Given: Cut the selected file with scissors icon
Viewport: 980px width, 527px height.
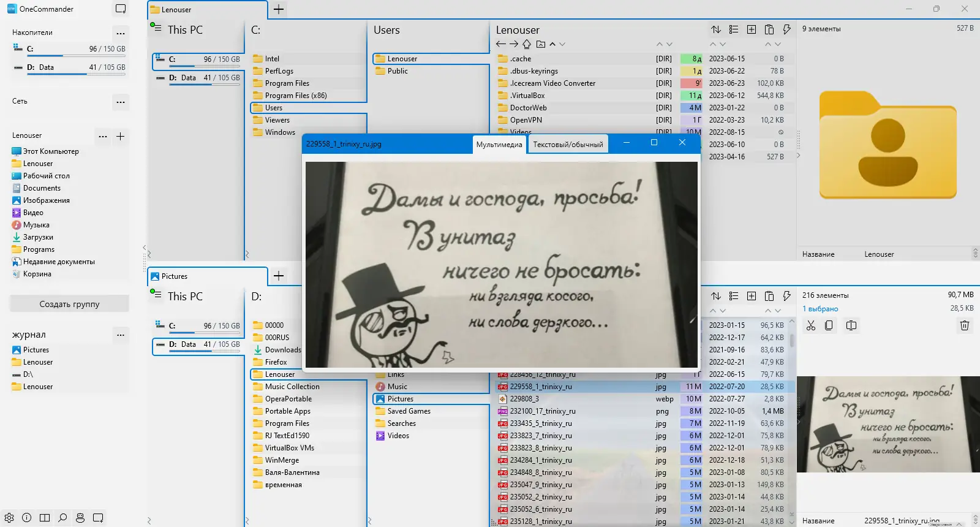Looking at the screenshot, I should pyautogui.click(x=811, y=325).
